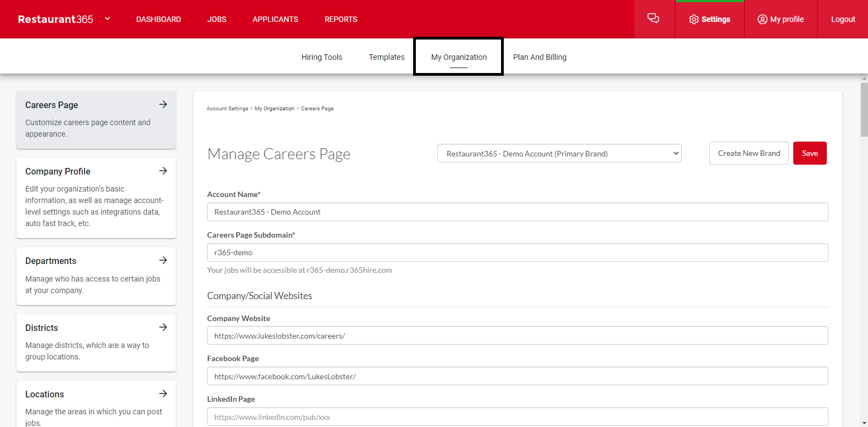
Task: Click the Create New Brand button
Action: coord(749,153)
